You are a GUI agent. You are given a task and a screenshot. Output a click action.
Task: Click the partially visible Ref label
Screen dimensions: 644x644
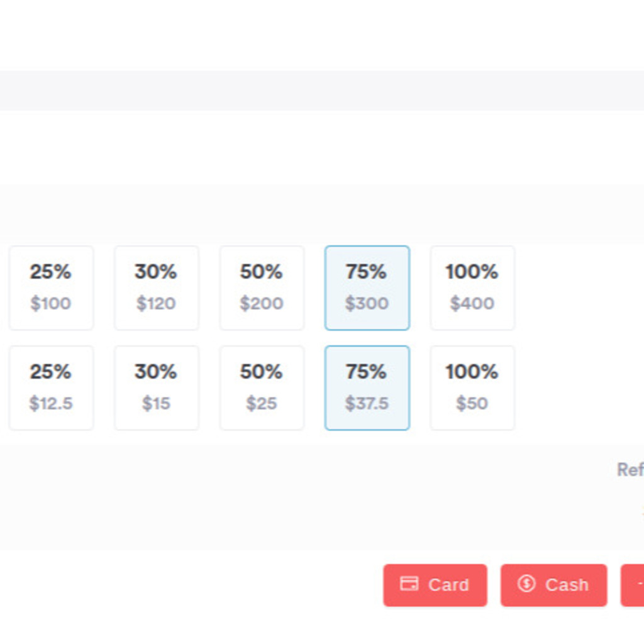click(630, 469)
